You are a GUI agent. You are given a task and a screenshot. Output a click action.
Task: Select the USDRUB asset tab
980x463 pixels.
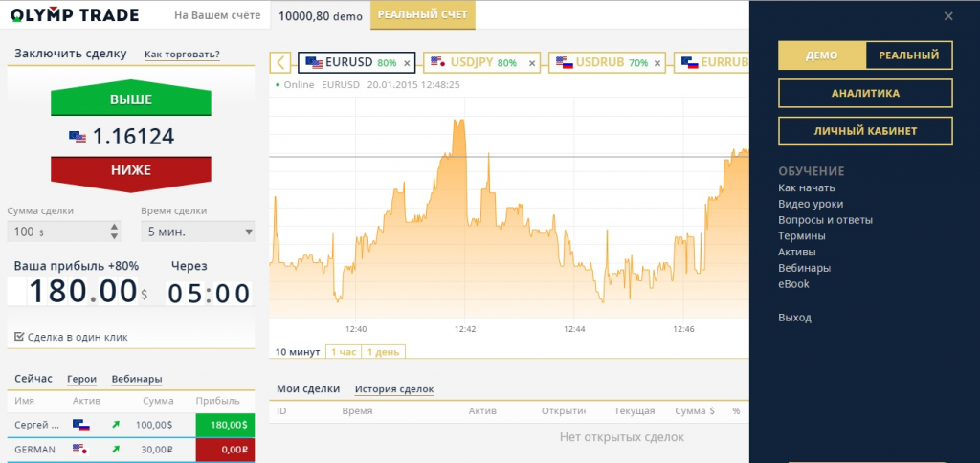coord(607,62)
